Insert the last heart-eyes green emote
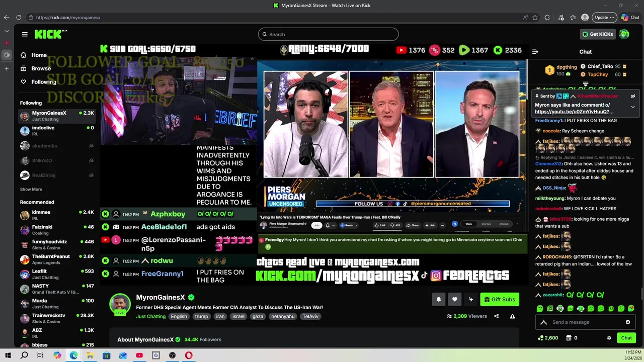This screenshot has width=644, height=362. click(x=631, y=308)
